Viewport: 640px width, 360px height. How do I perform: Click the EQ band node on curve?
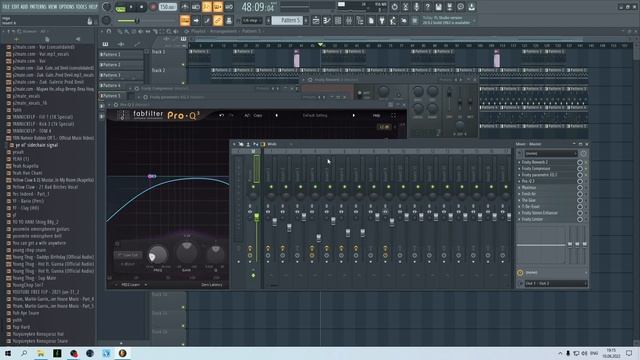click(151, 176)
